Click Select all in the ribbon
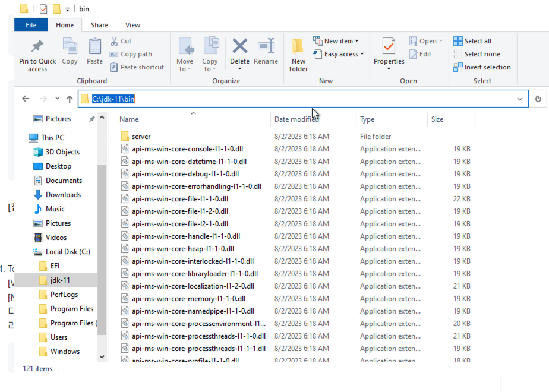Screen dimensions: 549x392 coord(472,42)
